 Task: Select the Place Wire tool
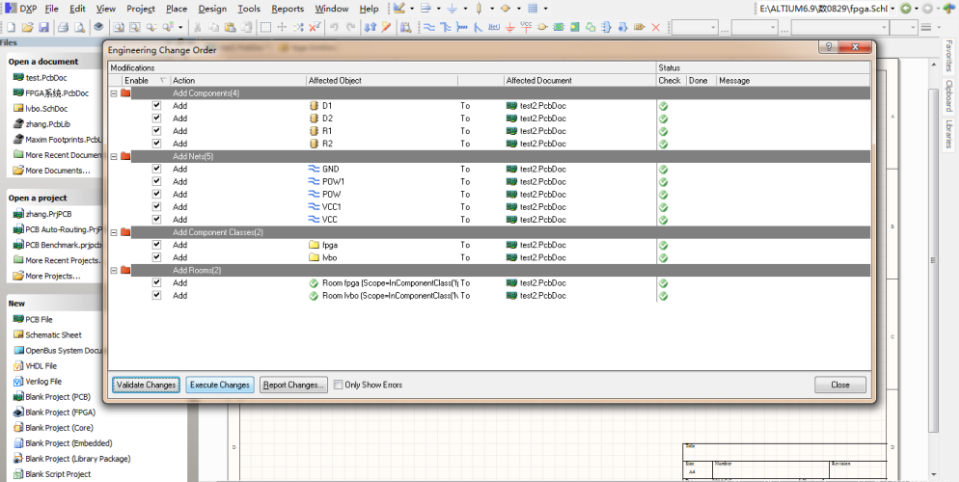click(429, 28)
